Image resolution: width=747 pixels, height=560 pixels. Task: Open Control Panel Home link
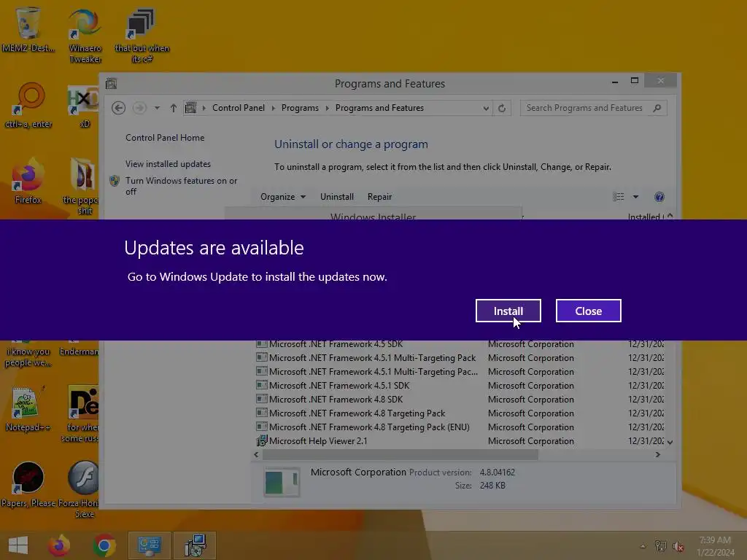(165, 138)
